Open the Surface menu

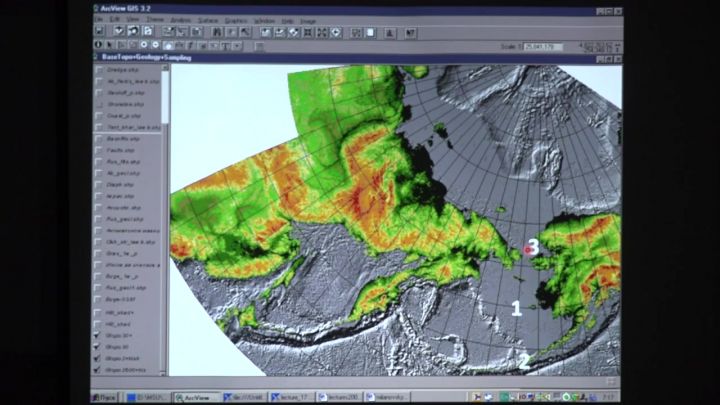pyautogui.click(x=210, y=20)
